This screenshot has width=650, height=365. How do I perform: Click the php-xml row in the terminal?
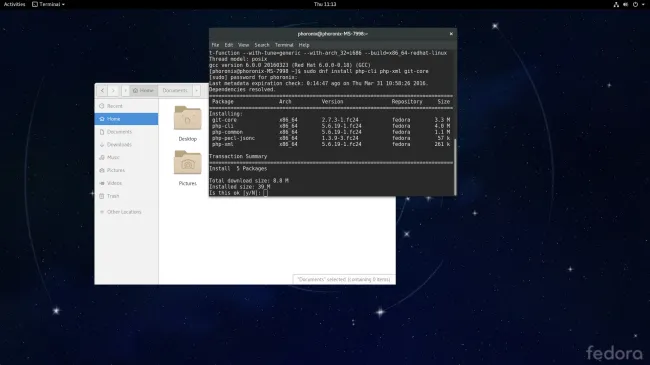pos(331,144)
